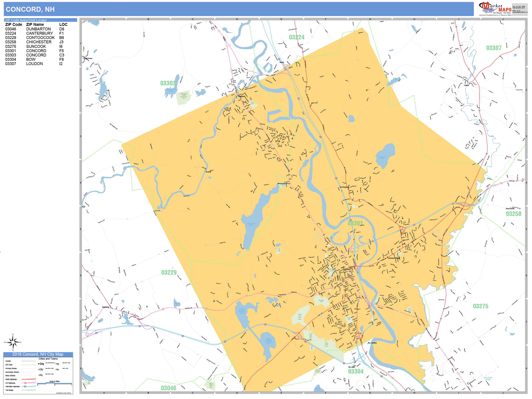Select the CONTOOCOOK row in index table
The image size is (532, 399).
tap(35, 38)
